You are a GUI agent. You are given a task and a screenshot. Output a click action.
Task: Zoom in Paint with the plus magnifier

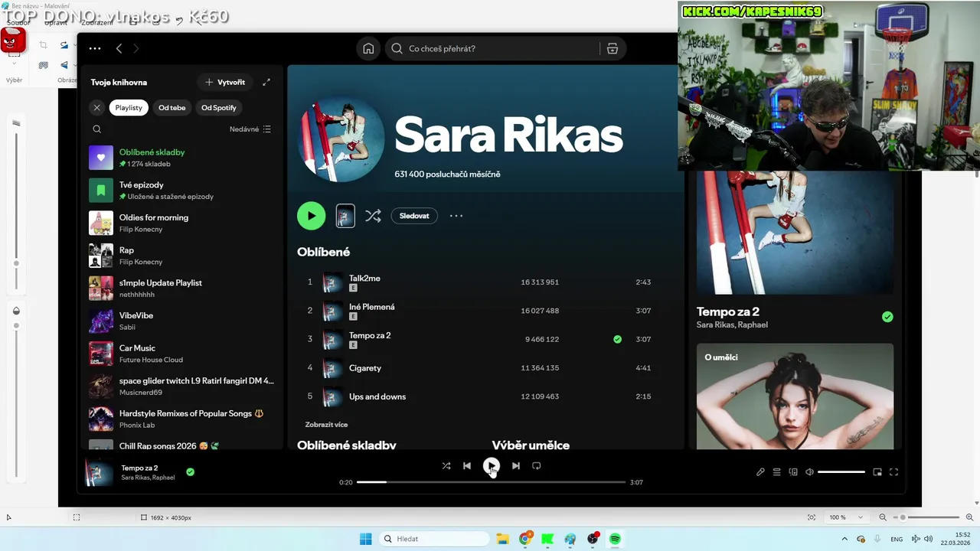pos(969,517)
